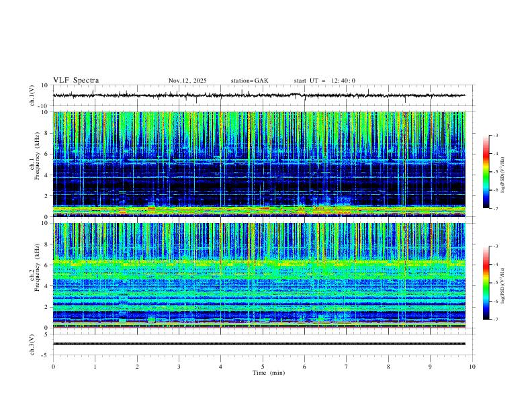Click the ch.2 PSD color bar
The height and width of the screenshot is (411, 532).
tap(486, 283)
